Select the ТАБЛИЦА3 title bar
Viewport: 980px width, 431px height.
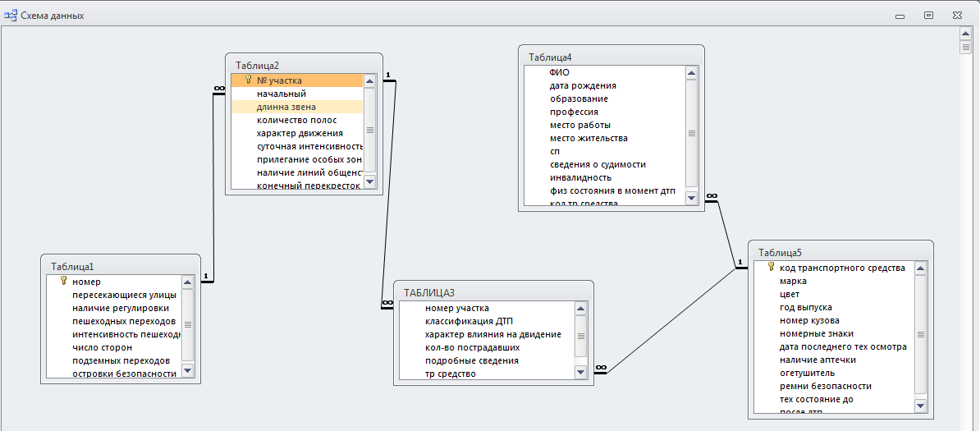coord(493,292)
